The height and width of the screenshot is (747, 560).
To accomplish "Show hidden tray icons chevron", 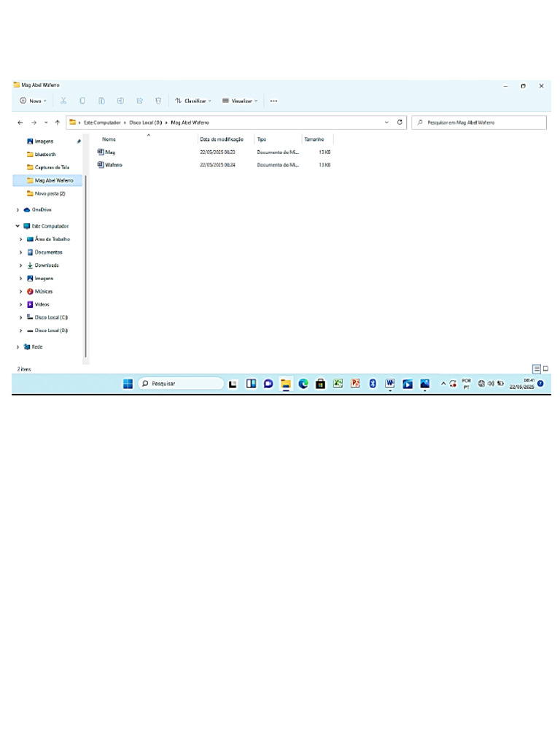I will 443,384.
